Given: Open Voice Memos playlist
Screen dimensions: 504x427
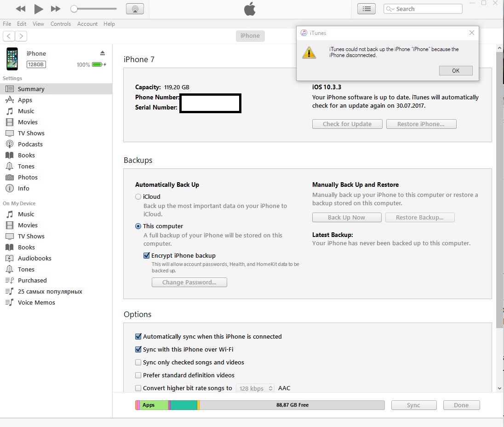Looking at the screenshot, I should 56,303.
